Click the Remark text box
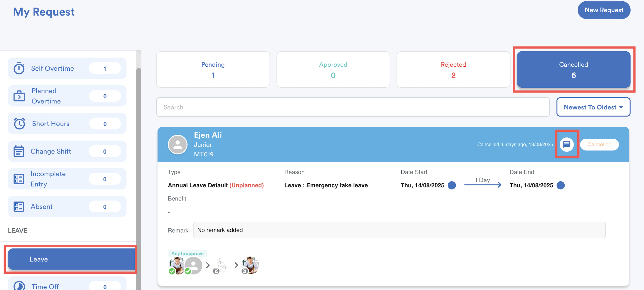Screen dimensions: 644x290 [x=399, y=230]
